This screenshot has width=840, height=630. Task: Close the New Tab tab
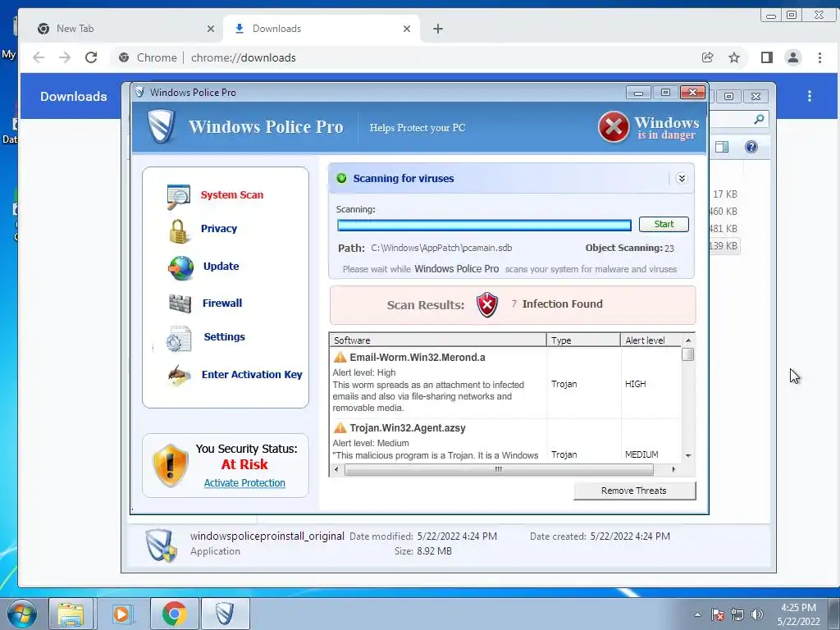pyautogui.click(x=211, y=29)
